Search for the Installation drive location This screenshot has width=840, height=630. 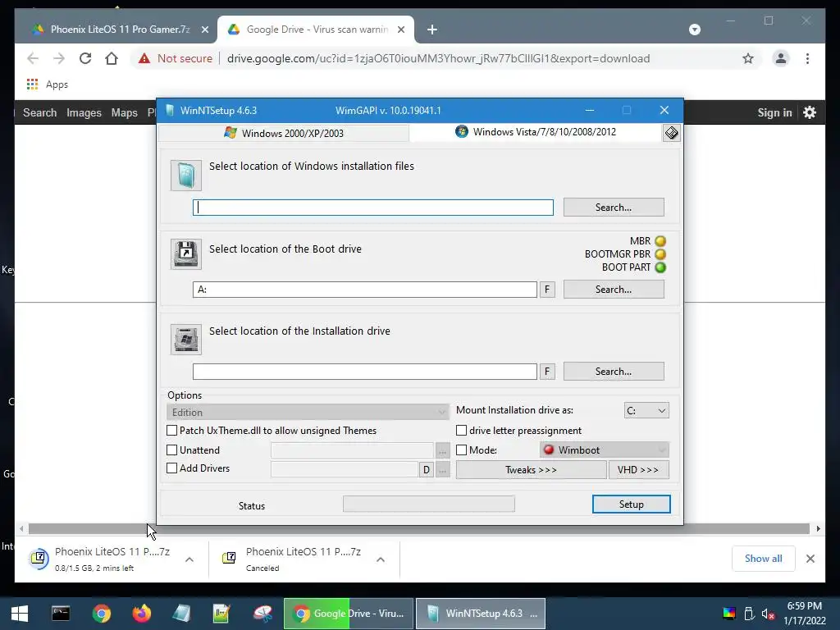point(614,372)
